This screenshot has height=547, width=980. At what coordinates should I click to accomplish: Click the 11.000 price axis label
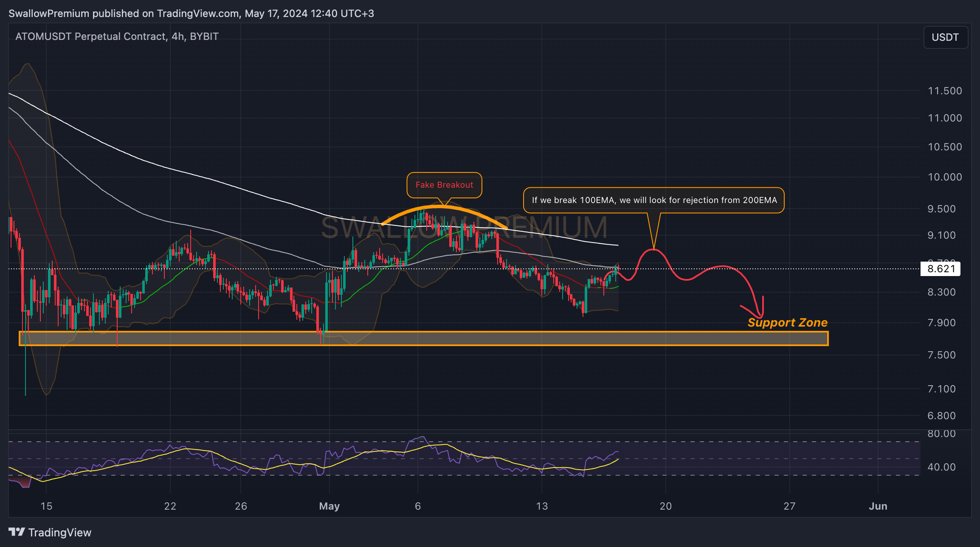pos(945,118)
